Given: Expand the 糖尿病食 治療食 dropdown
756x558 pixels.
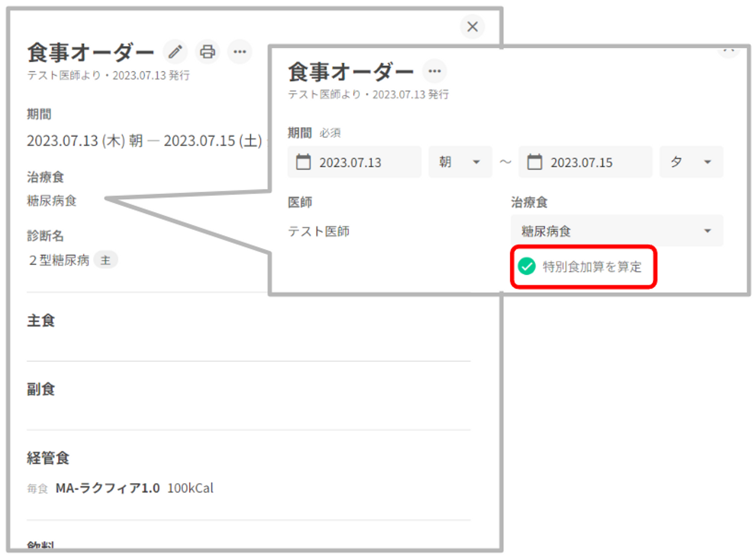Looking at the screenshot, I should [617, 231].
